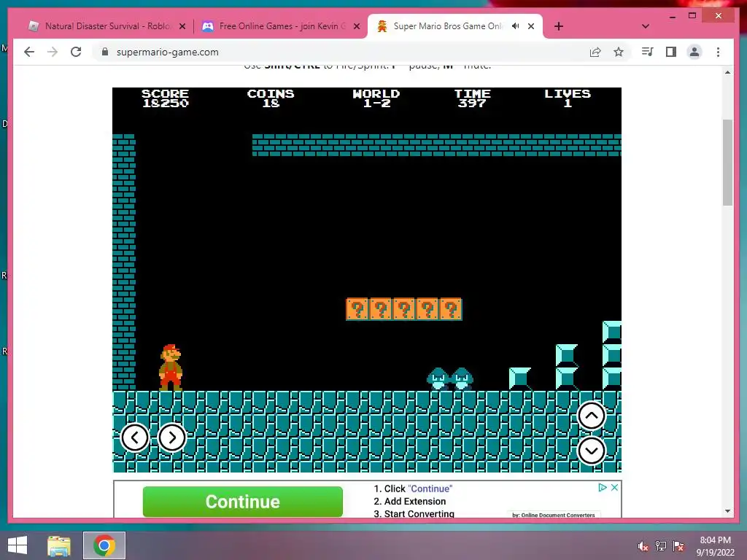Click the "Add Extension" ad step text
This screenshot has height=560, width=747.
coord(415,502)
